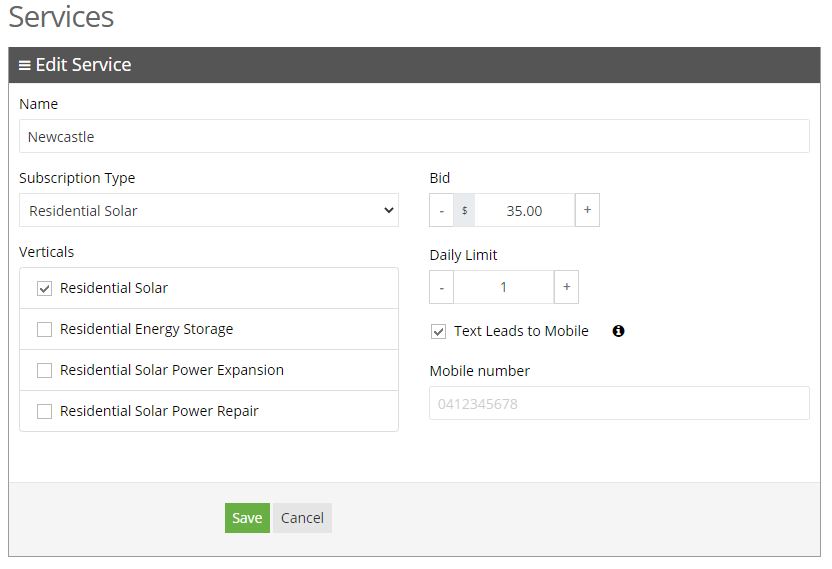Viewport: 832px width, 569px height.
Task: Tick the Residential Solar Power Repair checkbox
Action: tap(45, 411)
